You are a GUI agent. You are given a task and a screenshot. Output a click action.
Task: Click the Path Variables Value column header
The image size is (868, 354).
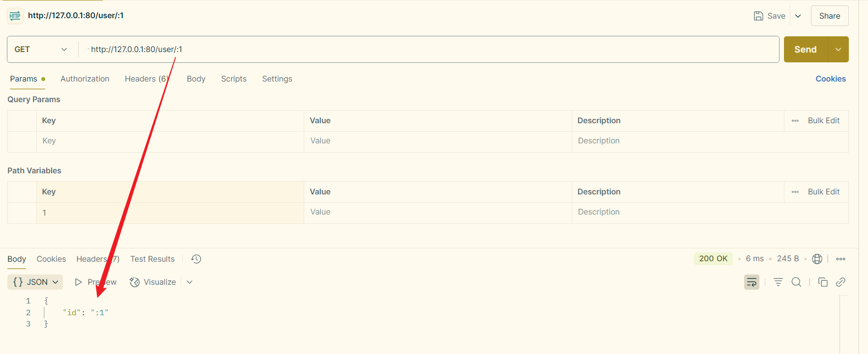click(x=437, y=192)
